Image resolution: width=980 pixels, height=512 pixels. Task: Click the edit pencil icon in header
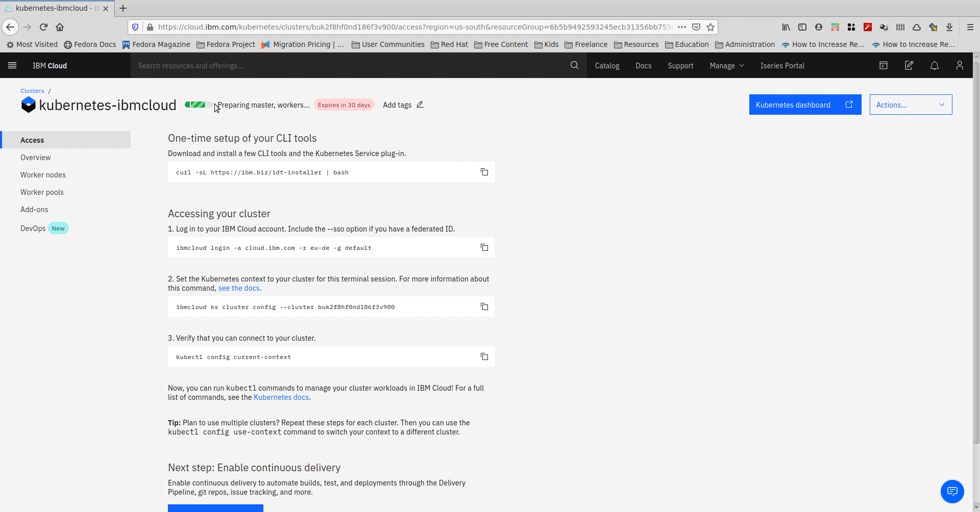pyautogui.click(x=909, y=65)
